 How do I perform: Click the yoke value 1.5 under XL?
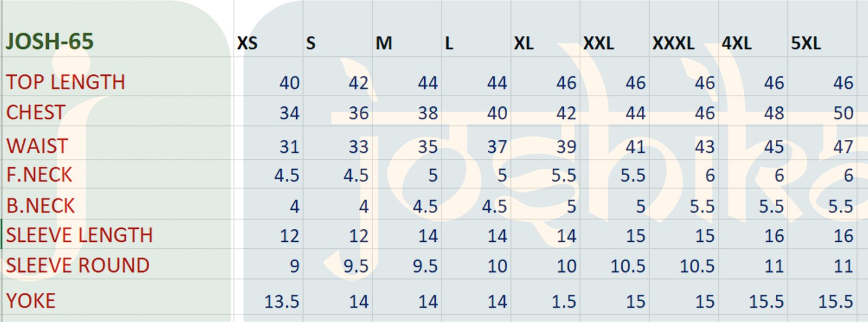pos(564,301)
